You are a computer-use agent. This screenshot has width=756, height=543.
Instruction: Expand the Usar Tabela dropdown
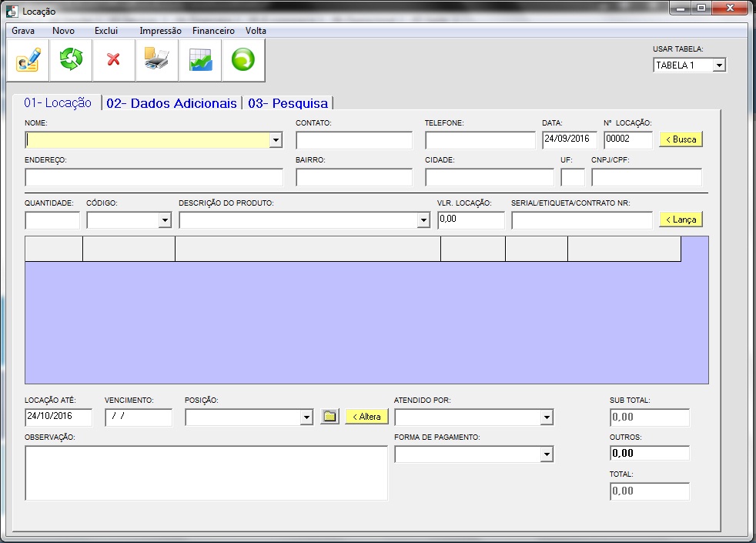pyautogui.click(x=719, y=65)
